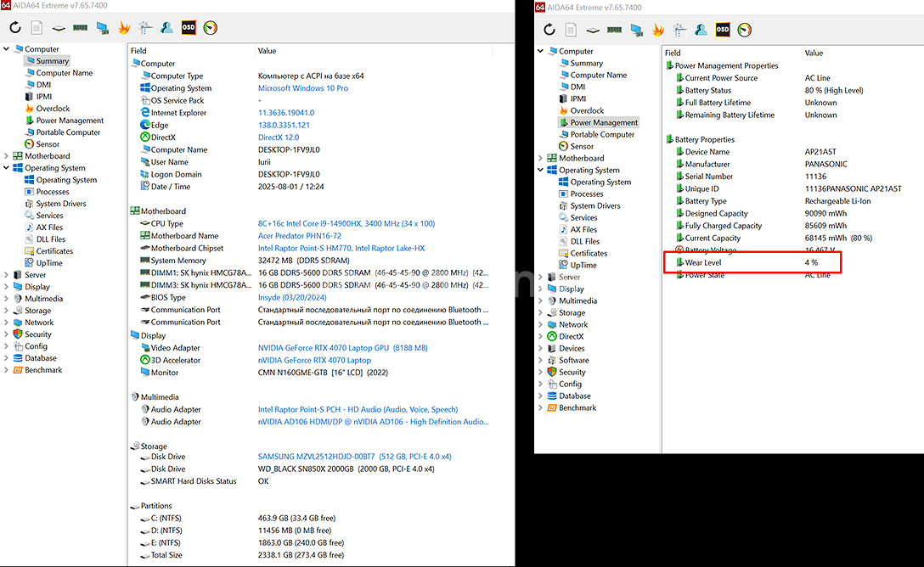This screenshot has width=924, height=567.
Task: Click the drive toolbar icon in left window
Action: pos(59,28)
